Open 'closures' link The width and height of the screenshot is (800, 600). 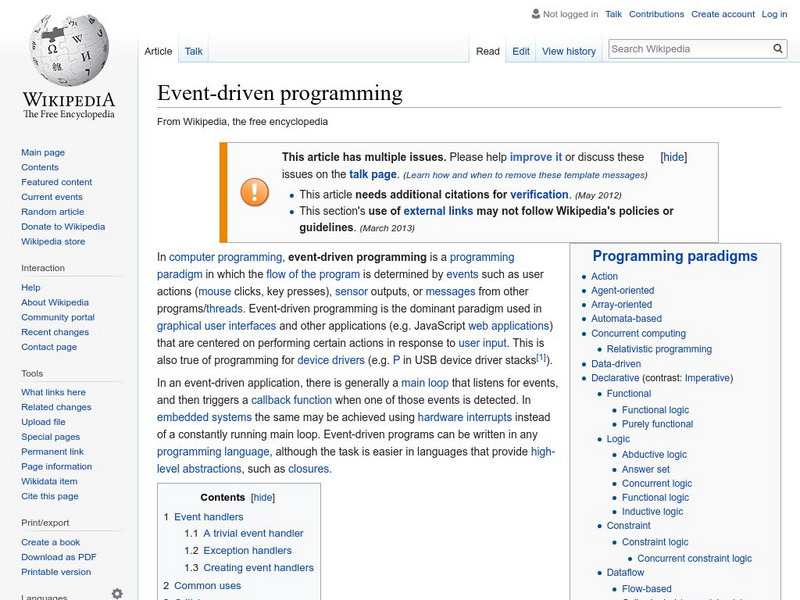click(309, 469)
